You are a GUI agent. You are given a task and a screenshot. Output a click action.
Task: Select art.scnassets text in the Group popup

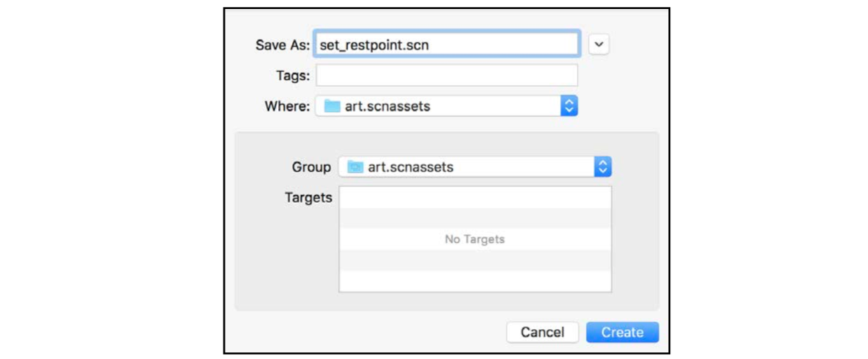coord(411,167)
